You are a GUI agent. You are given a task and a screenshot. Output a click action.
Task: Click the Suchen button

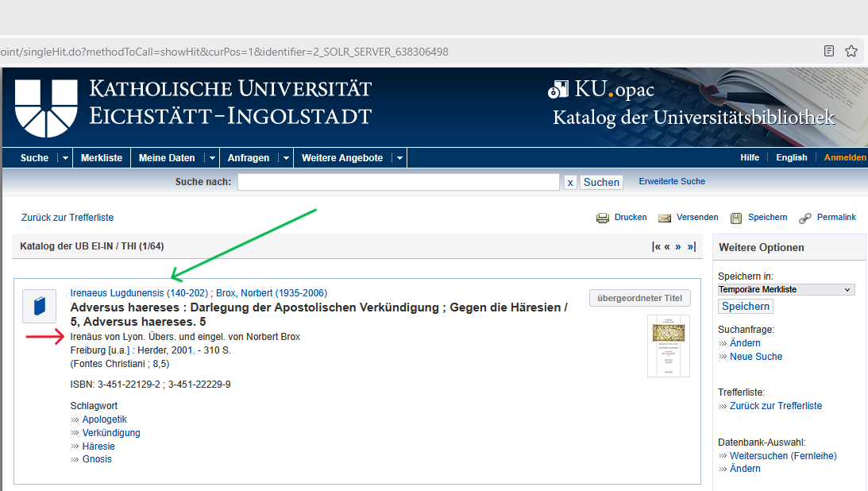(x=601, y=182)
